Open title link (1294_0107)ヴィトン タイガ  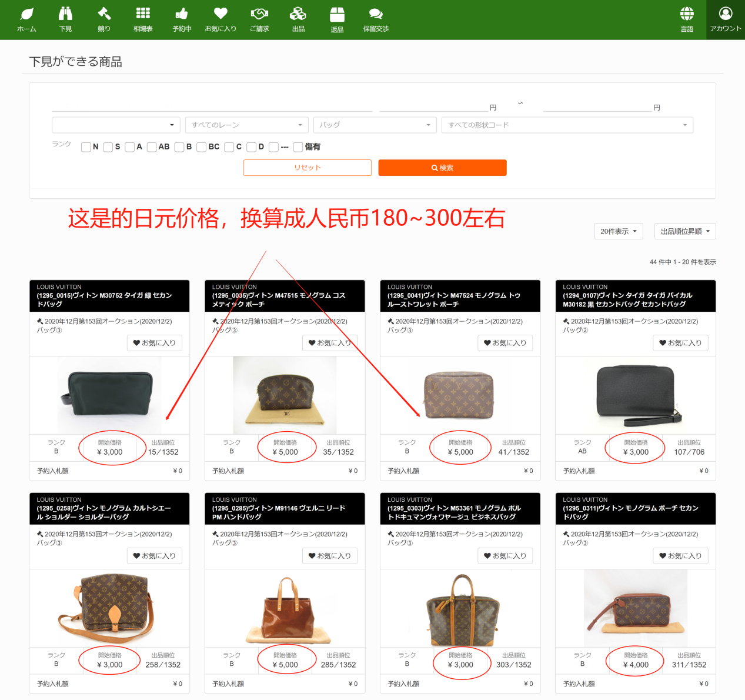627,299
